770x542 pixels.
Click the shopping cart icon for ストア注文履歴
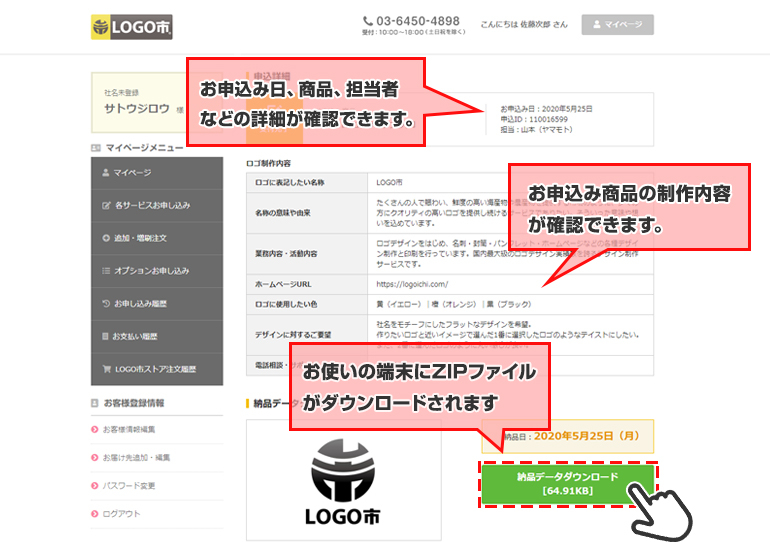pyautogui.click(x=106, y=369)
